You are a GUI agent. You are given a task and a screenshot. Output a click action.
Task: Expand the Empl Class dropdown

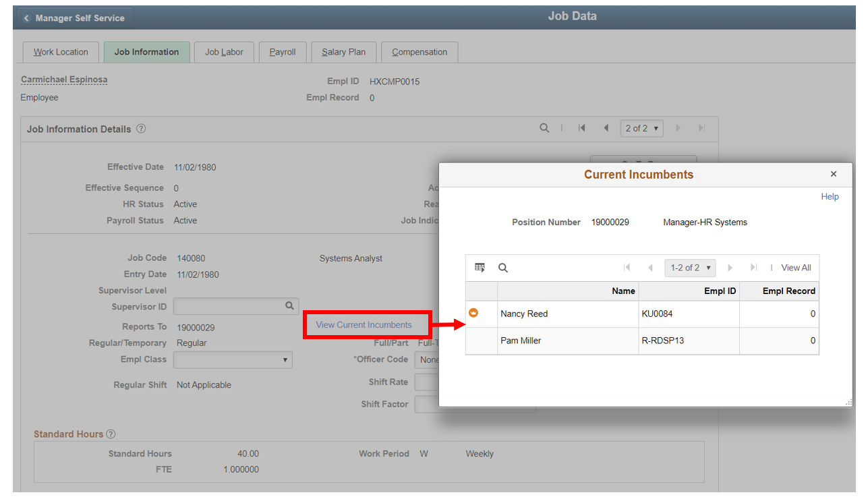[x=233, y=360]
